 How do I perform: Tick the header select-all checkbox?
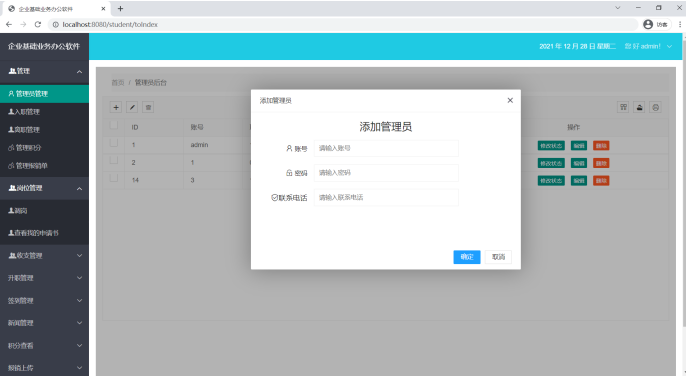(x=114, y=125)
